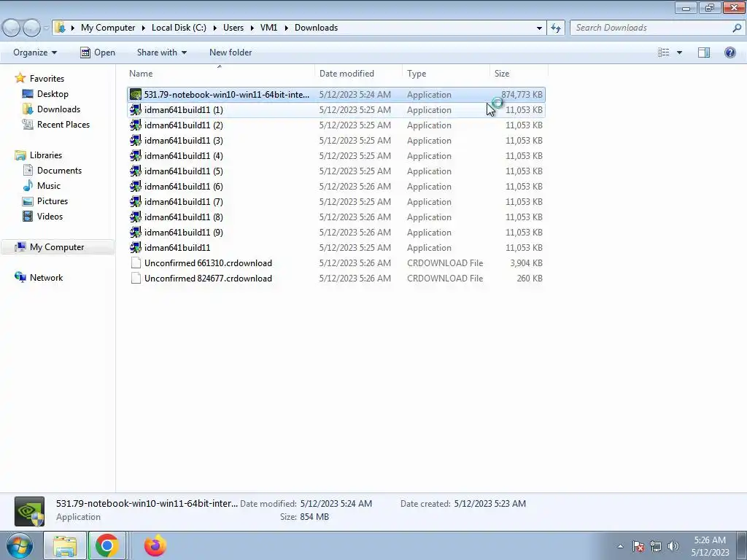Toggle the preview pane button
The height and width of the screenshot is (560, 747).
(x=704, y=52)
